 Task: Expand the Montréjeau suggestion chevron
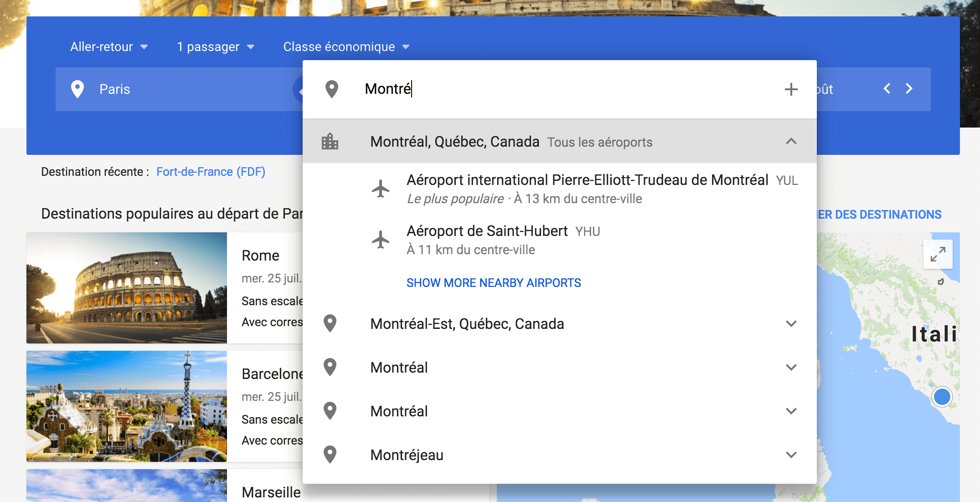pyautogui.click(x=791, y=455)
